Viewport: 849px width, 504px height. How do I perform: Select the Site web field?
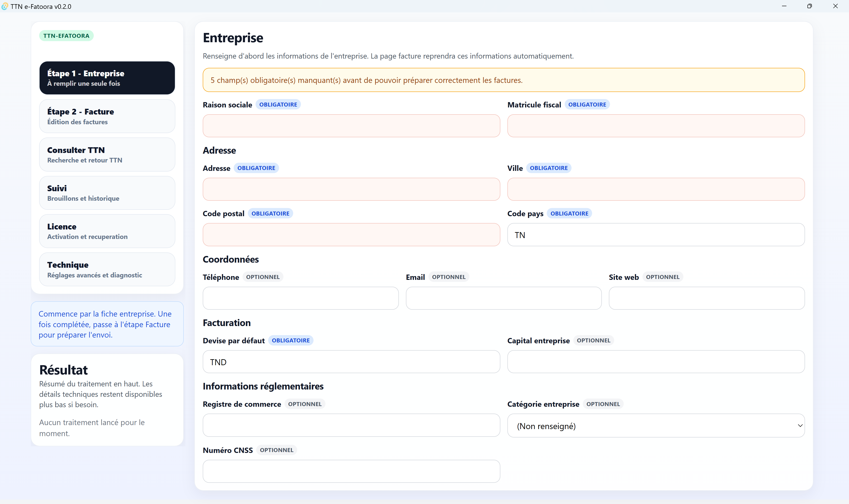706,298
